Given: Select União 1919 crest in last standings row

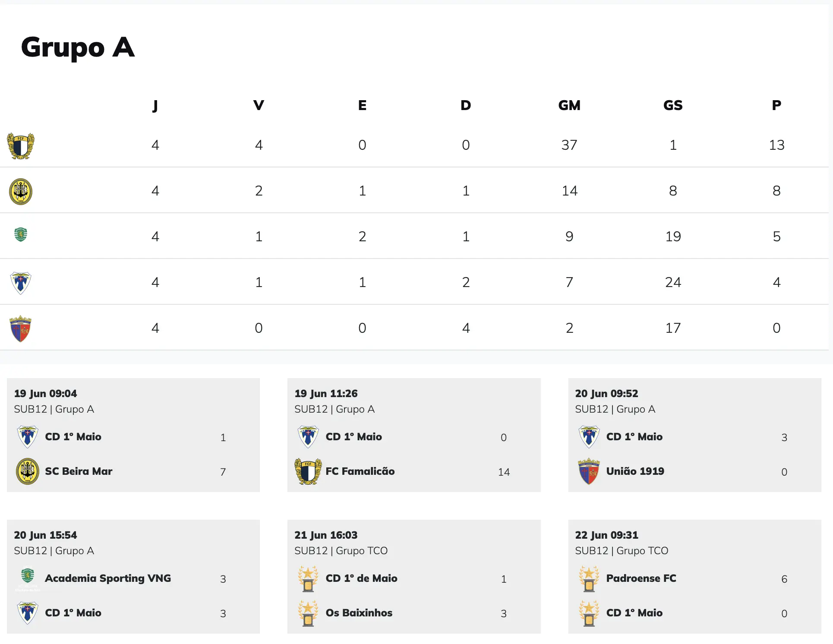Looking at the screenshot, I should (21, 329).
